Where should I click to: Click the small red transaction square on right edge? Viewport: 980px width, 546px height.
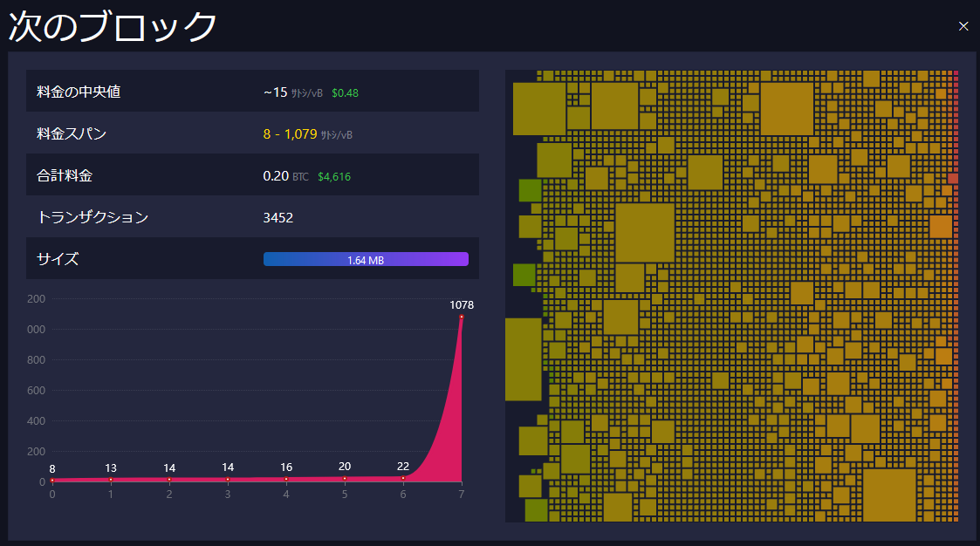click(x=953, y=178)
